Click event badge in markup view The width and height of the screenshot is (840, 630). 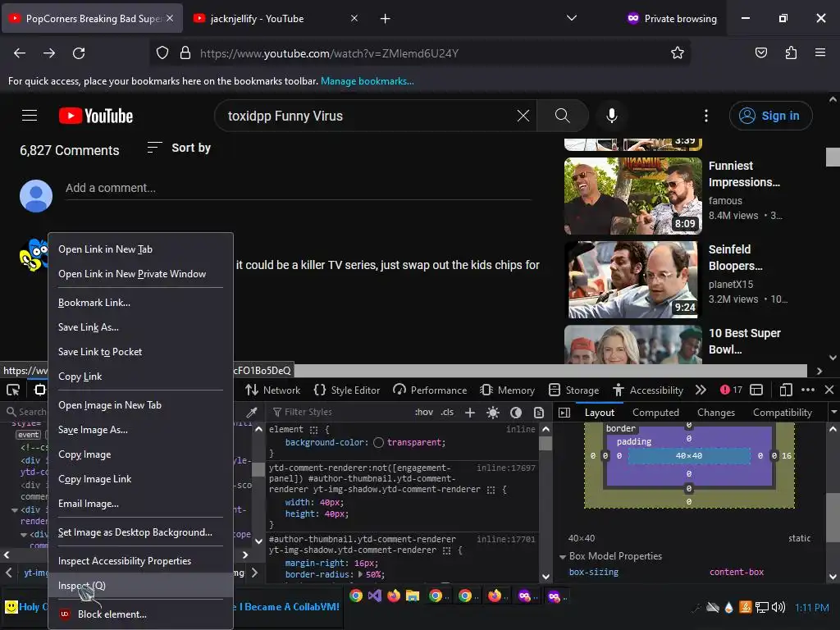pyautogui.click(x=28, y=435)
